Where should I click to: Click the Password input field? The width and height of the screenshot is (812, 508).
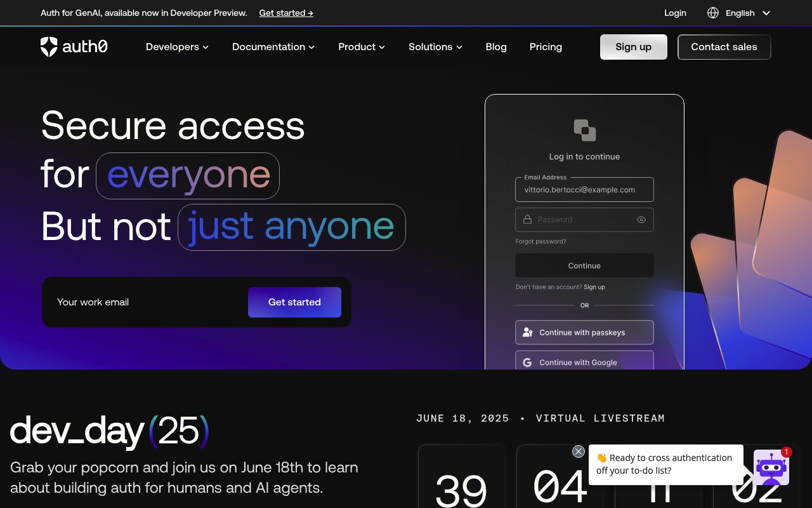pyautogui.click(x=584, y=220)
